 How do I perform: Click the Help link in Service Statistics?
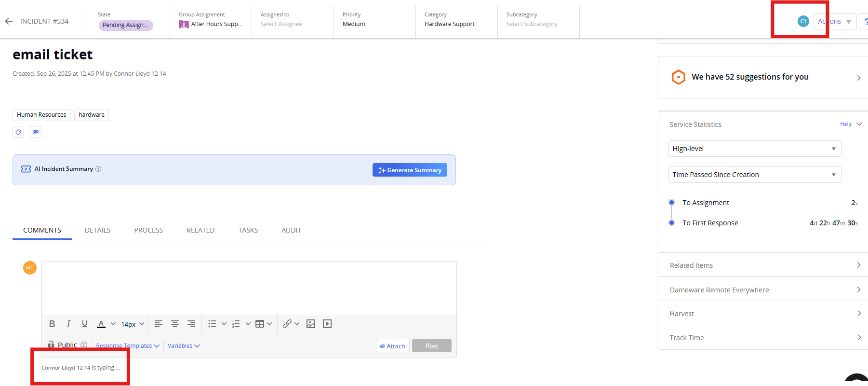point(846,124)
